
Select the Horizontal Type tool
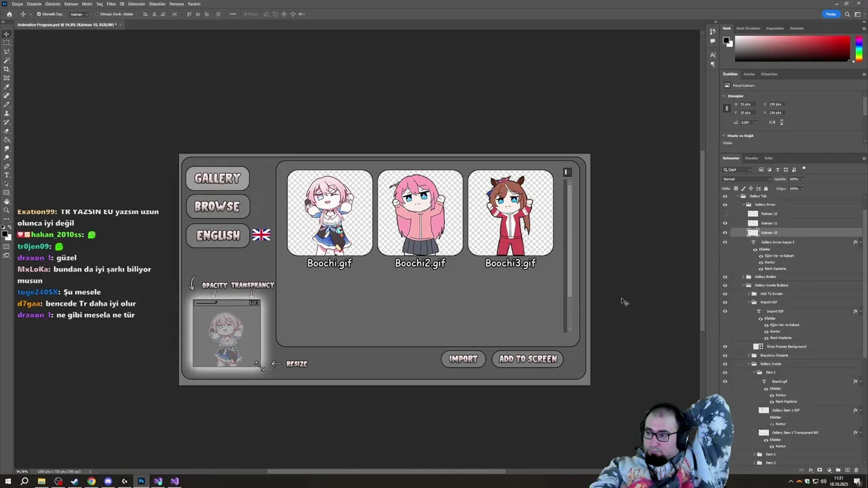pos(7,175)
